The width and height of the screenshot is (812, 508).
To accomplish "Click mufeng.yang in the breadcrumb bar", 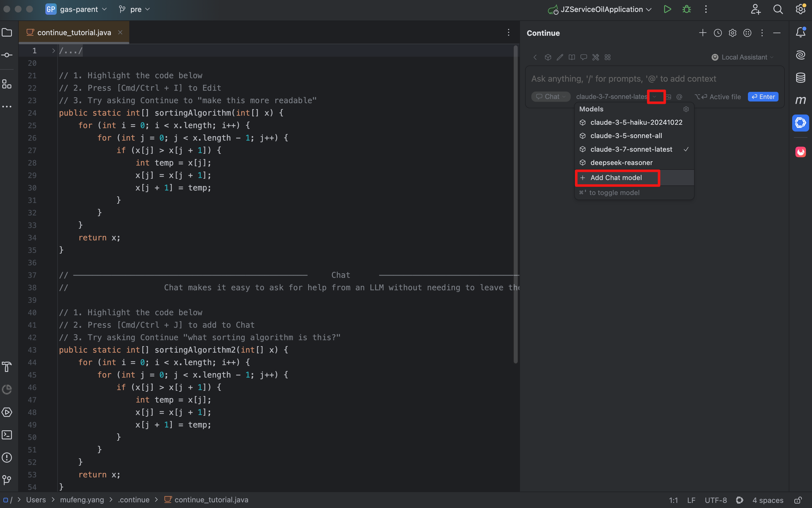I will (82, 499).
